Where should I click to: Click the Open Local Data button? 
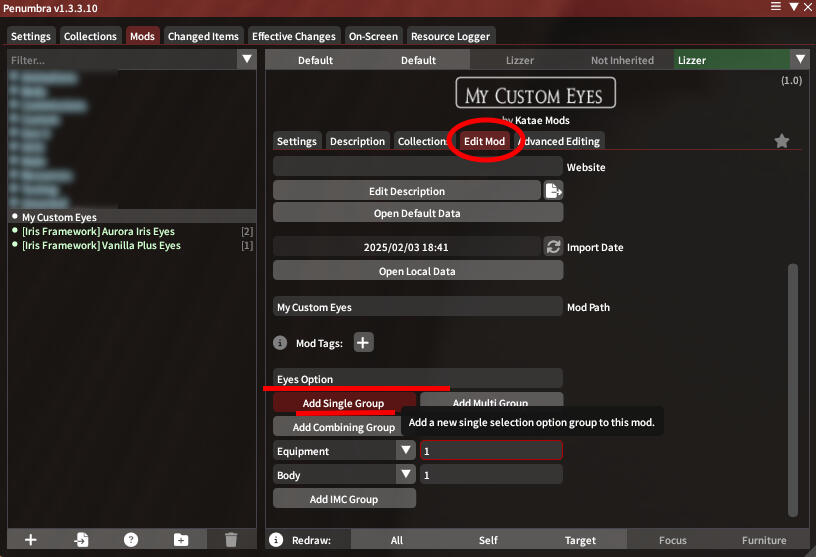(417, 271)
